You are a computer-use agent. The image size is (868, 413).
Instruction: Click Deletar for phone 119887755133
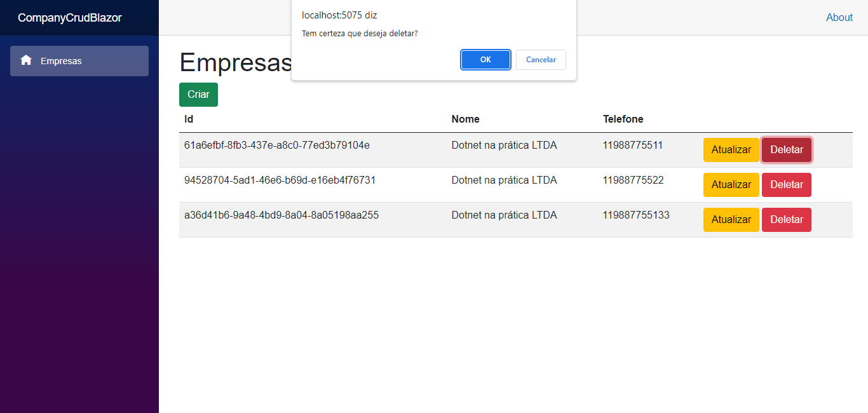[787, 219]
